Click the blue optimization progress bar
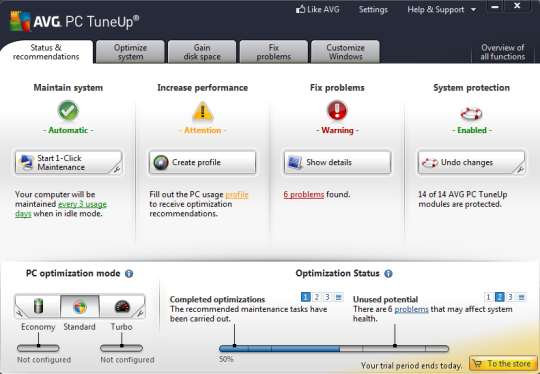The image size is (540, 374). (280, 349)
